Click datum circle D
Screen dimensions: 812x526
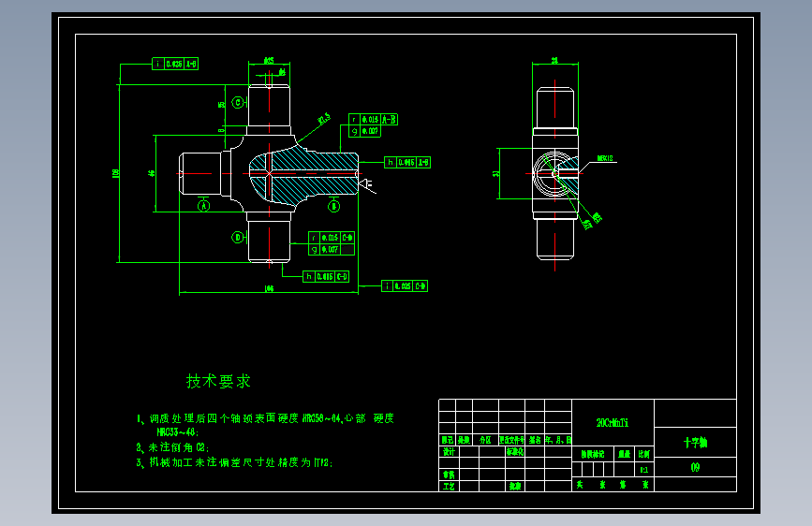coord(238,238)
